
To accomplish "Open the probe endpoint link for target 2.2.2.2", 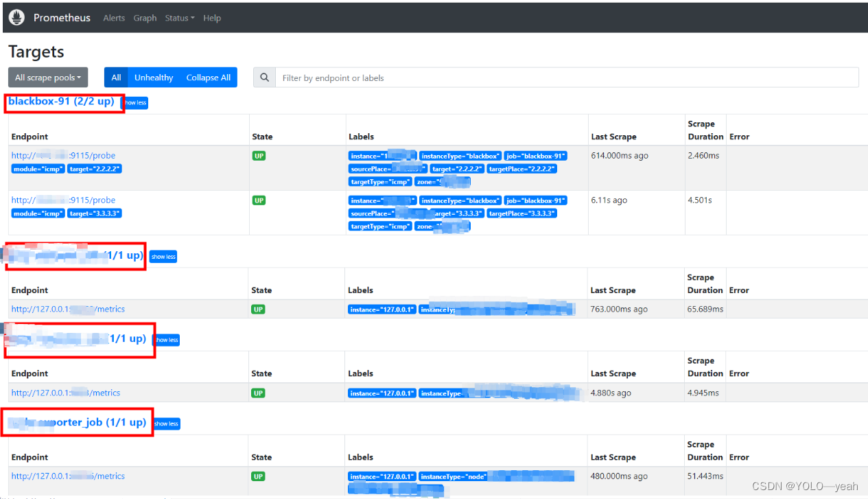I will point(63,156).
